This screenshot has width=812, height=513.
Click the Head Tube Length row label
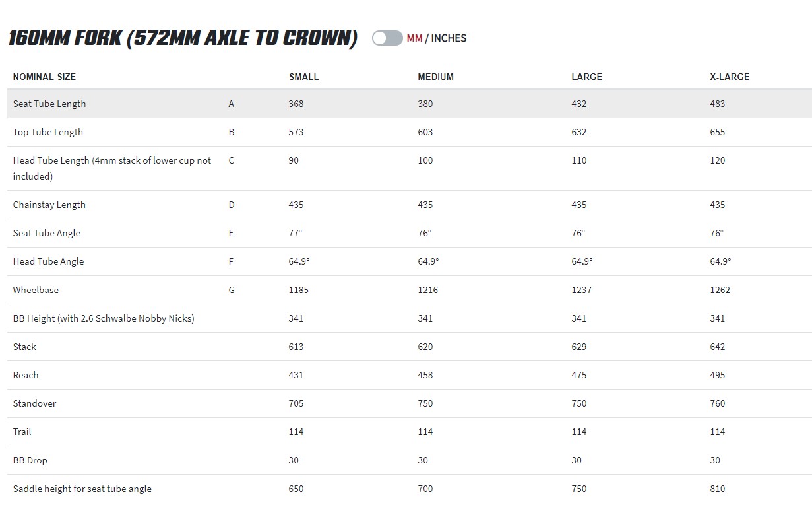112,161
